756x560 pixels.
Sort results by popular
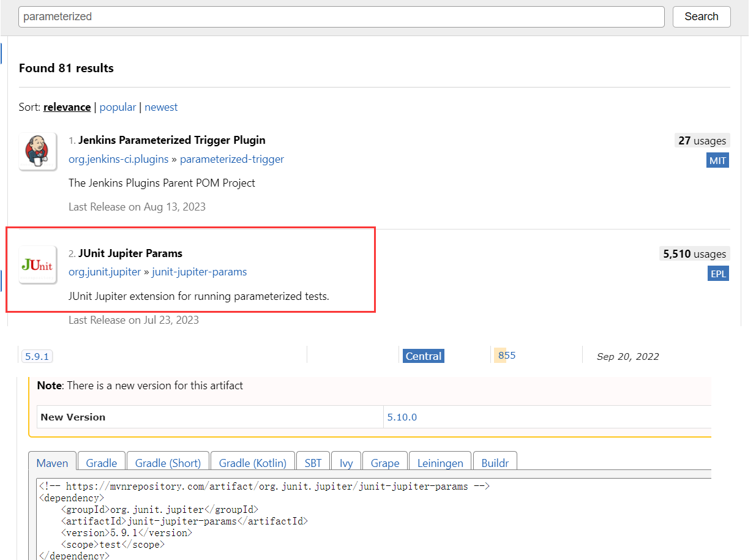click(x=118, y=107)
